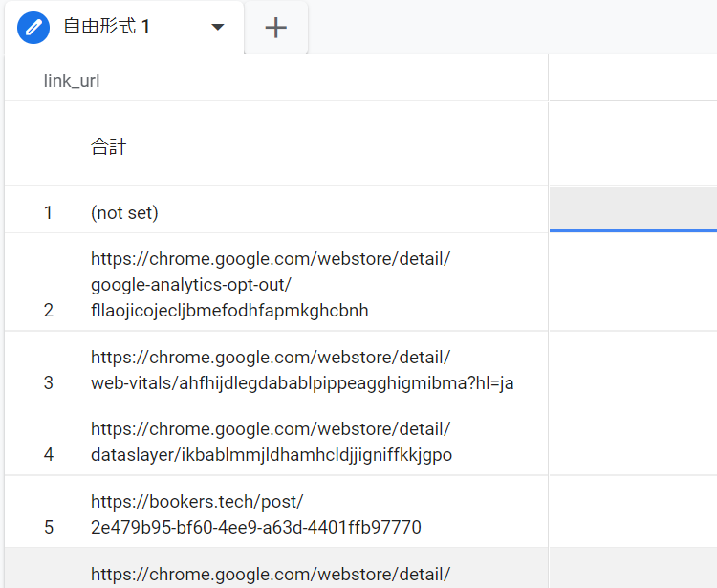Open the 自由形式 1 tab dropdown arrow
Image resolution: width=717 pixels, height=588 pixels.
[218, 28]
